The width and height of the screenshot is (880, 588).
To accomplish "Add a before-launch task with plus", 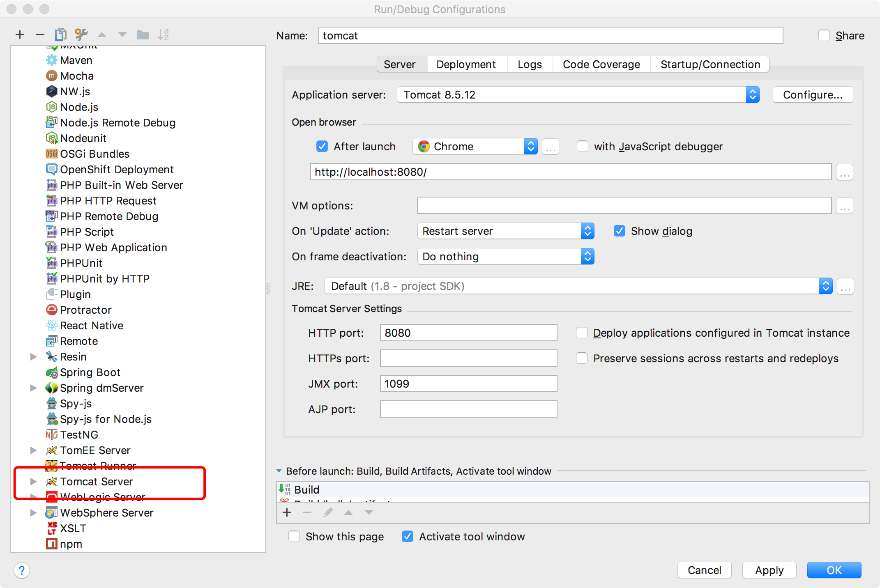I will 287,512.
